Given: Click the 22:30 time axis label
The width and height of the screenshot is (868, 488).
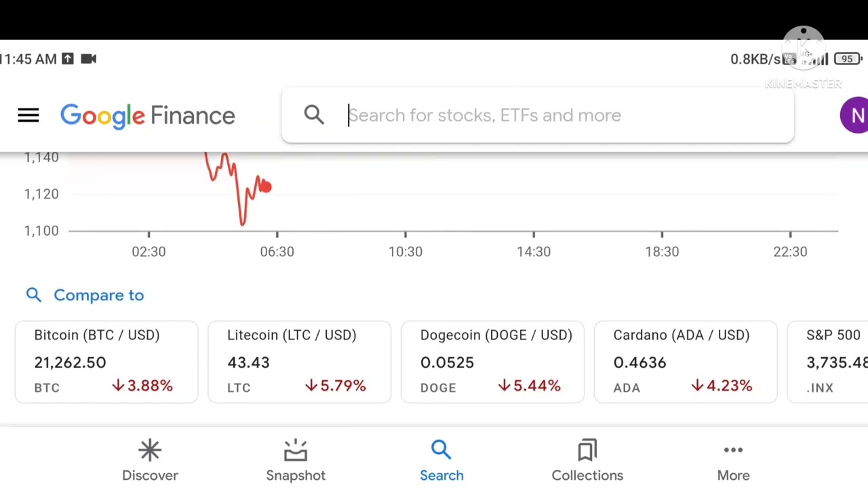Looking at the screenshot, I should click(x=790, y=251).
